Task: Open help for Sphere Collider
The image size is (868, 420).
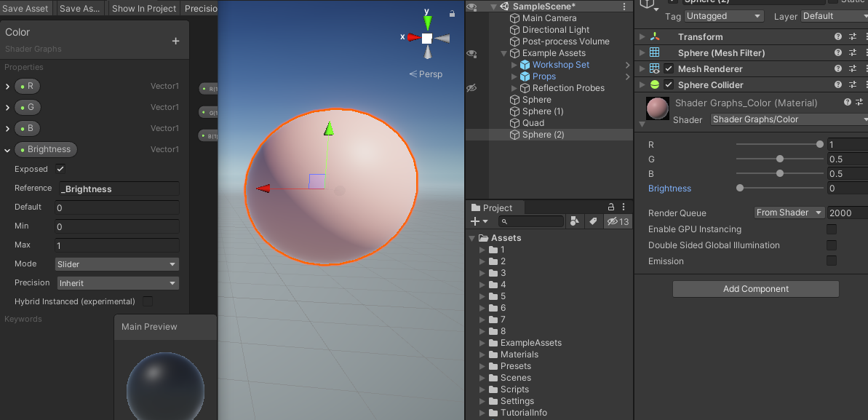Action: pyautogui.click(x=839, y=84)
